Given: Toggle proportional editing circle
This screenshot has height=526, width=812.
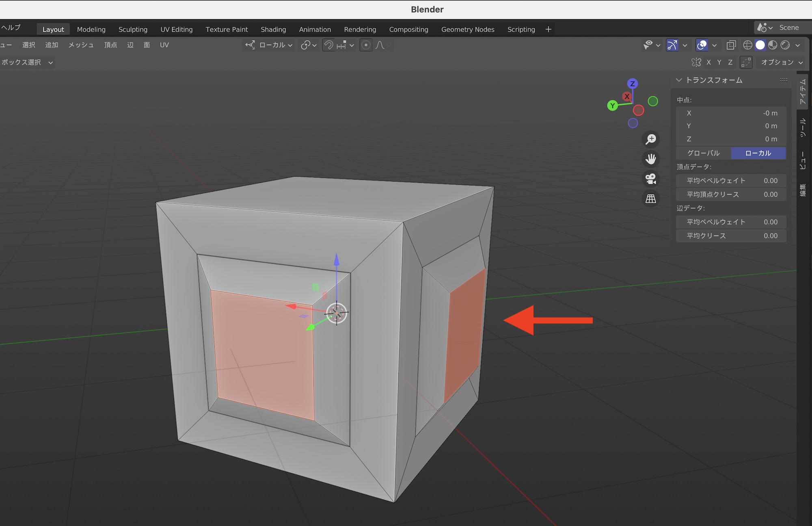Looking at the screenshot, I should click(x=366, y=45).
